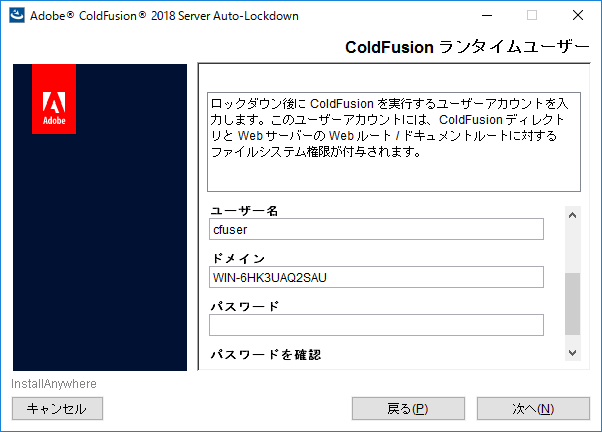Click the ユーザー名 label
The width and height of the screenshot is (602, 432).
click(244, 211)
